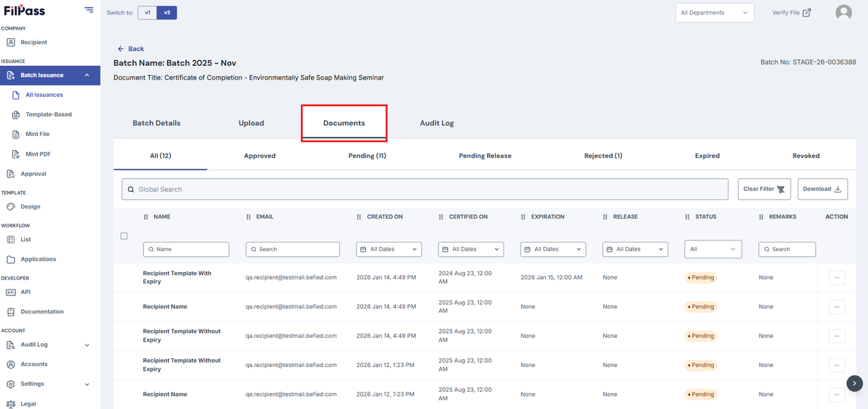Click the Clear Filter button label
The height and width of the screenshot is (409, 868).
[x=759, y=189]
